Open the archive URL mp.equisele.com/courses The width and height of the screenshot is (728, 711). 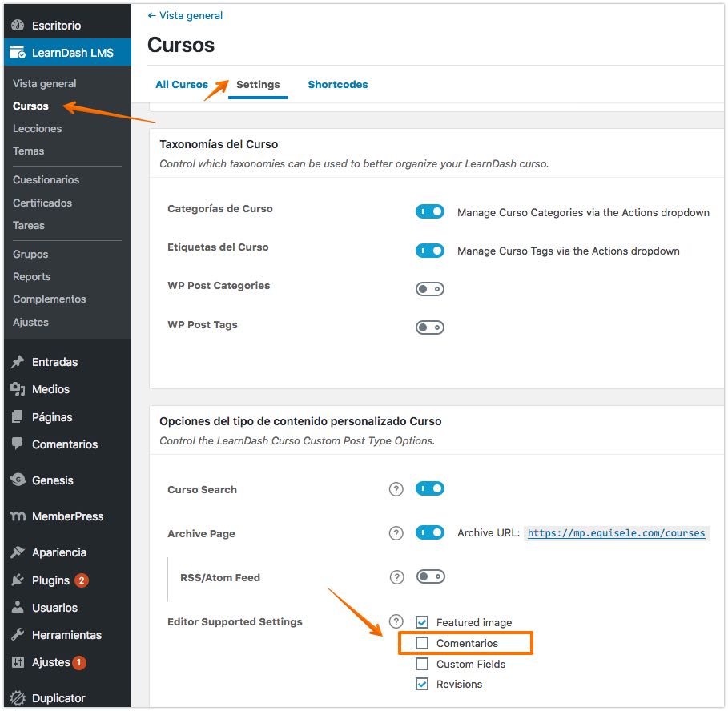pos(616,533)
